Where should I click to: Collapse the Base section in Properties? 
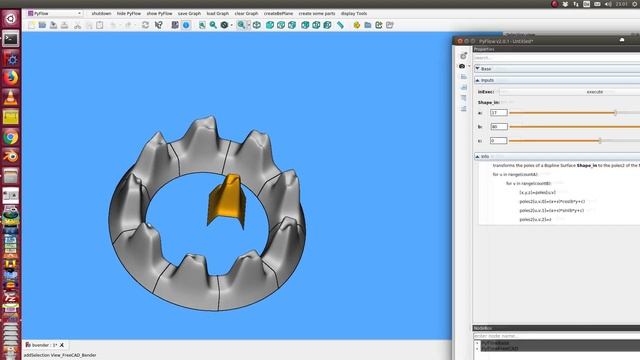[x=478, y=69]
